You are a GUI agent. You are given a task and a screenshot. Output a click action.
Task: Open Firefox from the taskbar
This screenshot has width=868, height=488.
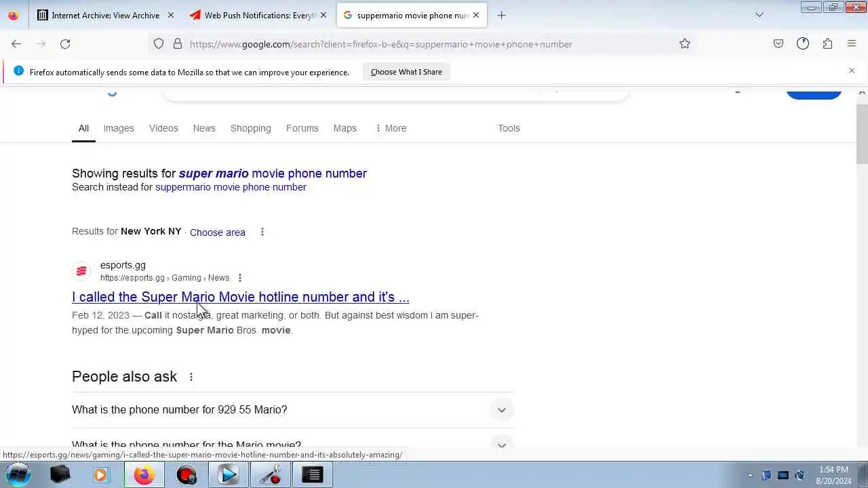[x=143, y=474]
